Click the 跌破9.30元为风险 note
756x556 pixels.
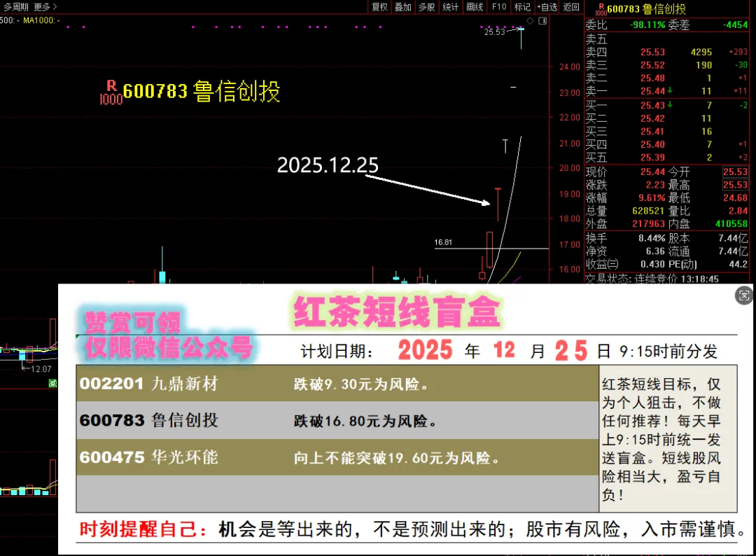click(361, 385)
